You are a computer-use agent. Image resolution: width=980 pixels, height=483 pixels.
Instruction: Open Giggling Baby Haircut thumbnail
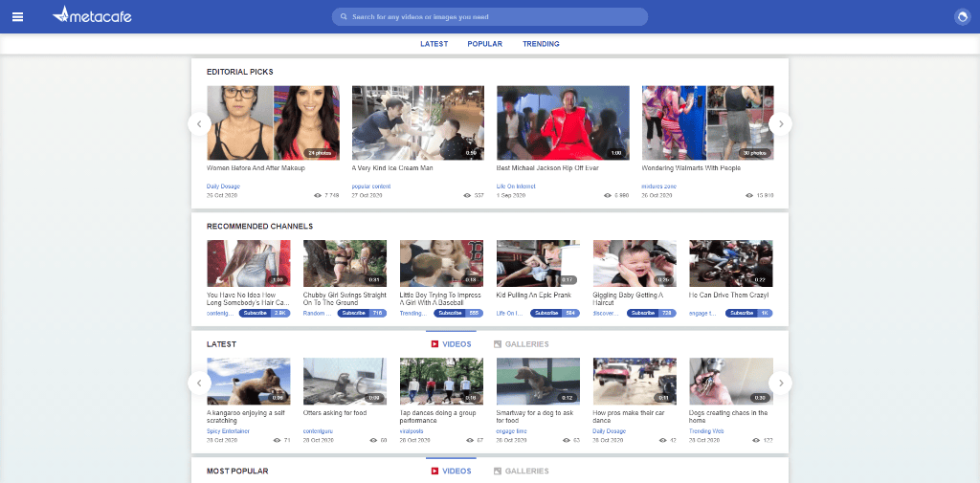click(x=635, y=264)
